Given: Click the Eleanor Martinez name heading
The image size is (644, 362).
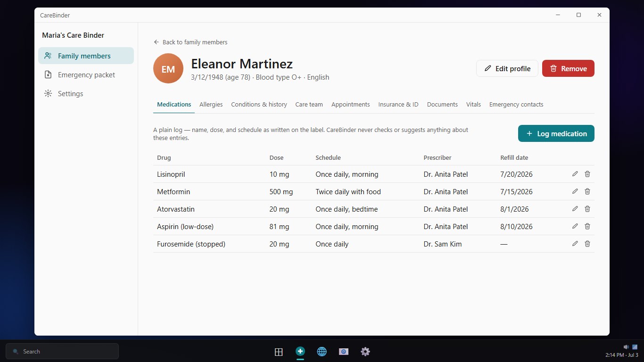Looking at the screenshot, I should [242, 64].
